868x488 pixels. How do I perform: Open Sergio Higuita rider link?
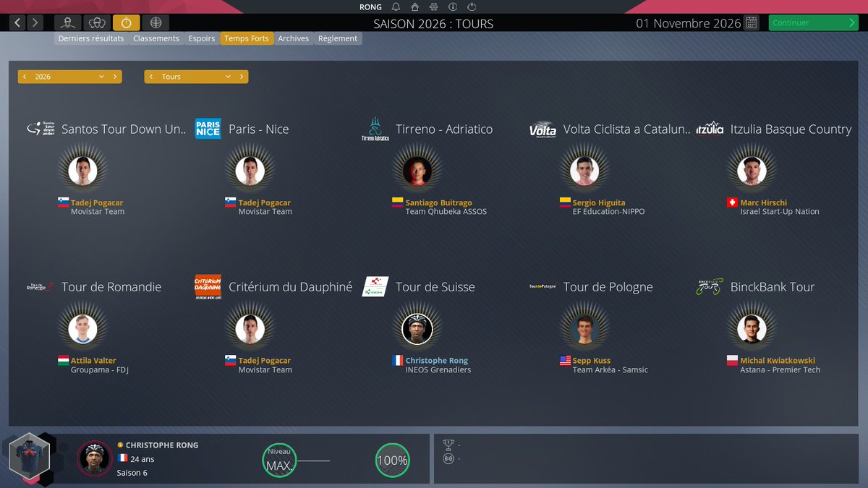[599, 203]
